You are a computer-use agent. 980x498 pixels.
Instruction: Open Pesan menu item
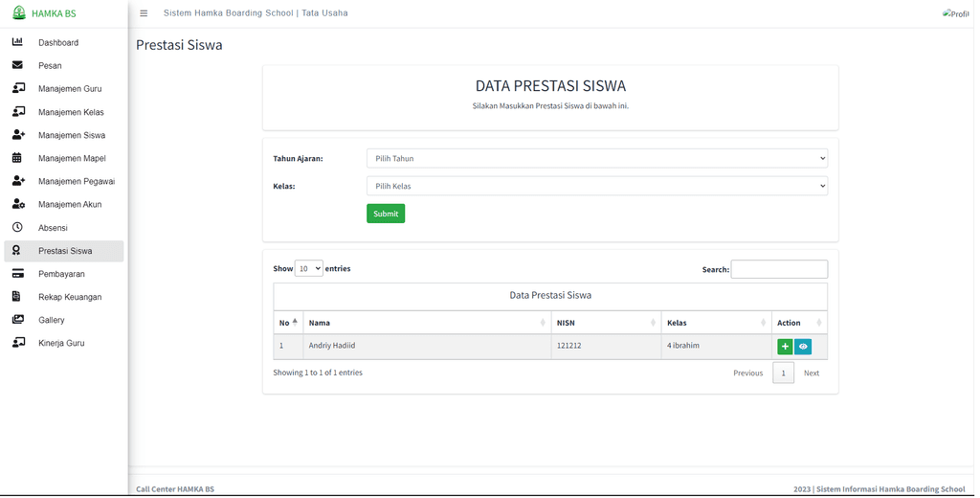coord(64,66)
